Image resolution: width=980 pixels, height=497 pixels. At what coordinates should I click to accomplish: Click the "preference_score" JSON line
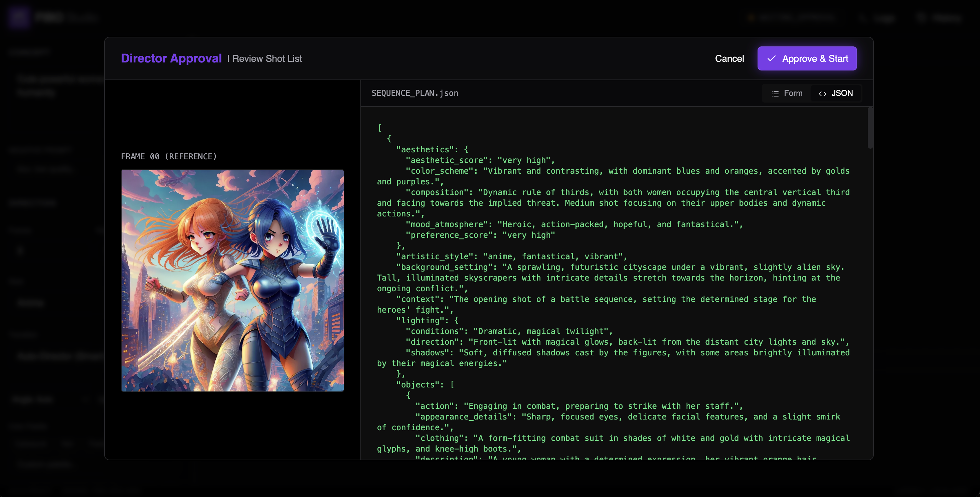point(480,235)
